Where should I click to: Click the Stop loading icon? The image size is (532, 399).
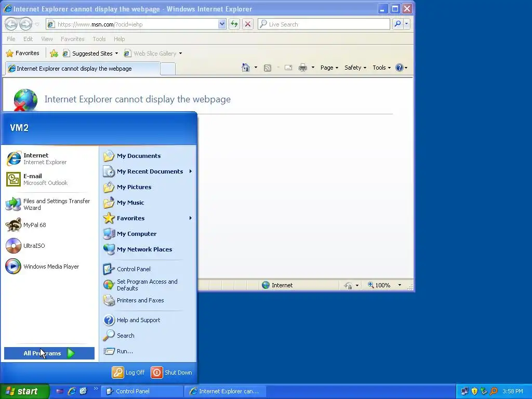(x=248, y=24)
